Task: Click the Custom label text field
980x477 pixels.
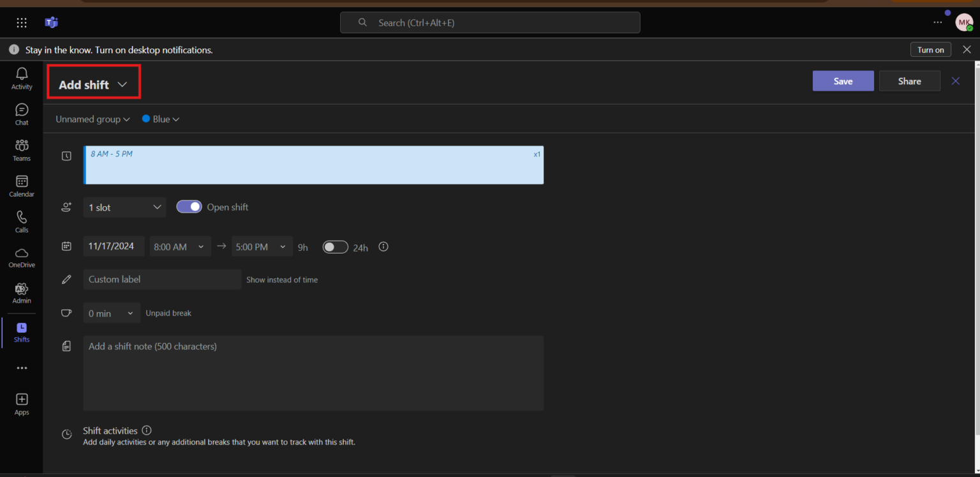Action: [162, 280]
